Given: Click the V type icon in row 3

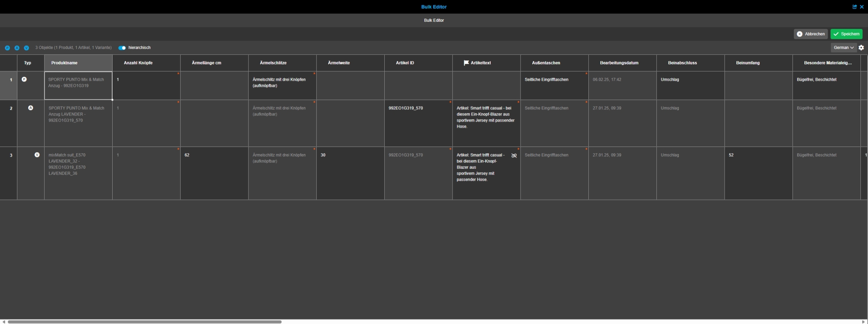Looking at the screenshot, I should (37, 155).
